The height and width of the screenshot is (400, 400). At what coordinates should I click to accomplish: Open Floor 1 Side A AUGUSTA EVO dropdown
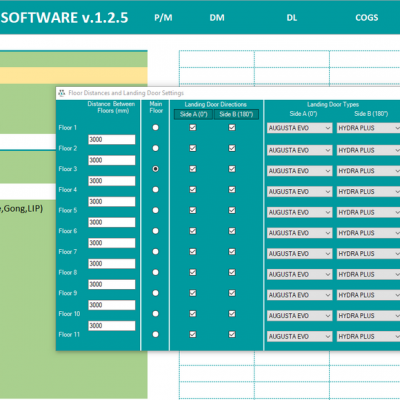point(300,128)
